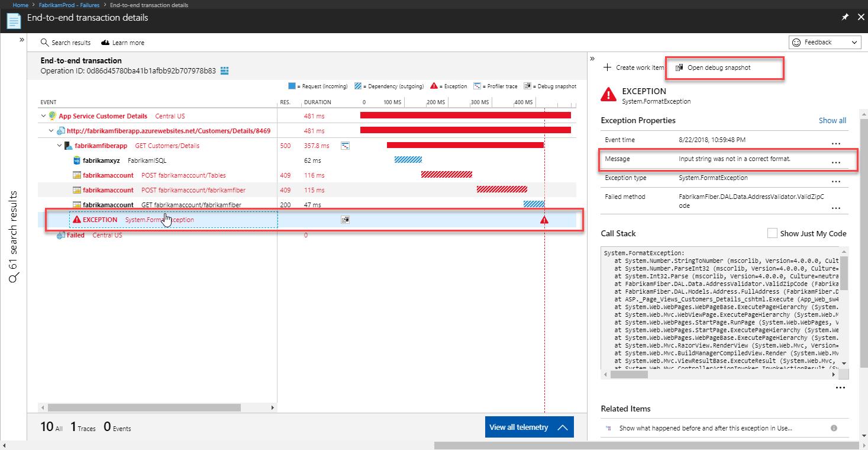
Task: Click the red exception warning triangle icon
Action: tap(544, 219)
